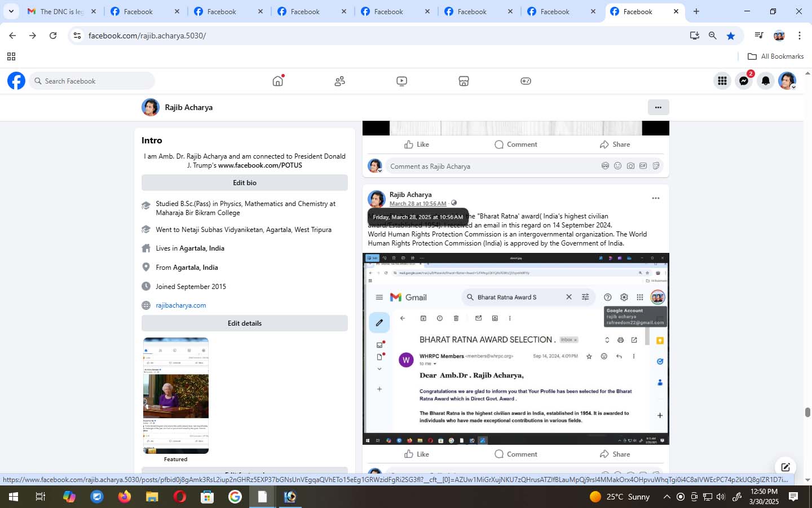The image size is (812, 508).
Task: Click the Edit bio button
Action: pyautogui.click(x=245, y=183)
